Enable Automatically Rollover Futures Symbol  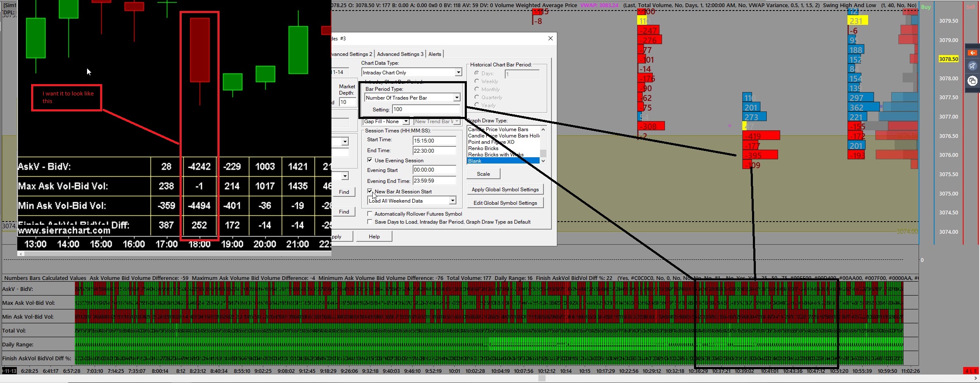[x=370, y=214]
